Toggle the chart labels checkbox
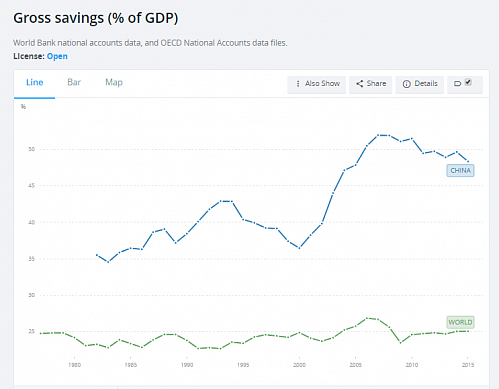This screenshot has height=389, width=499. tap(468, 82)
